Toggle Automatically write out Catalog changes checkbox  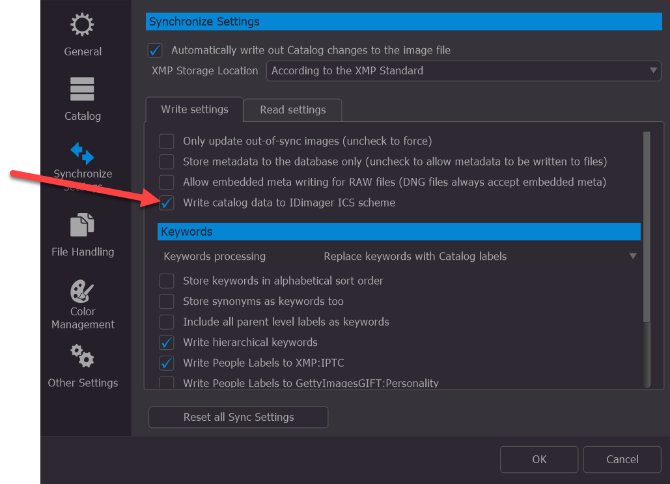click(x=155, y=50)
